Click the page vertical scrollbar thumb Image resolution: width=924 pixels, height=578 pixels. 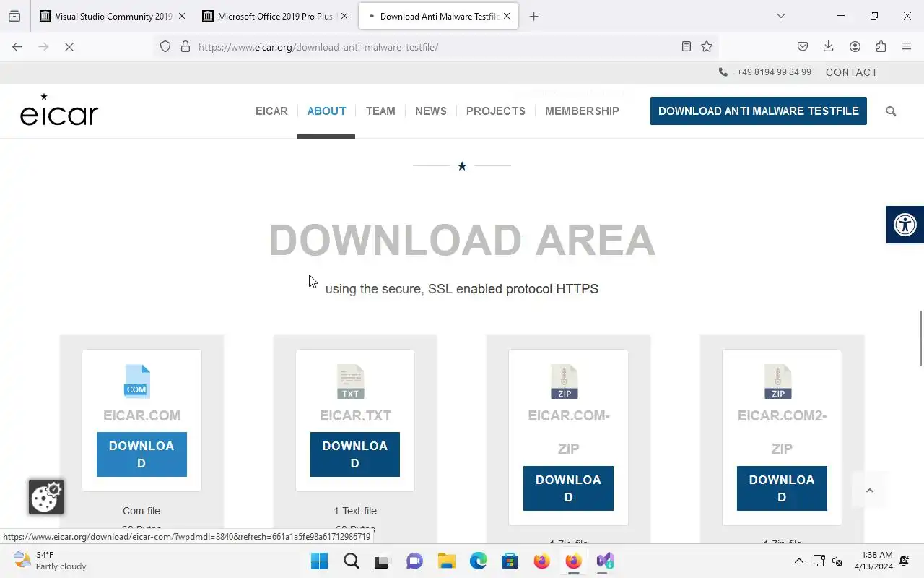921,338
